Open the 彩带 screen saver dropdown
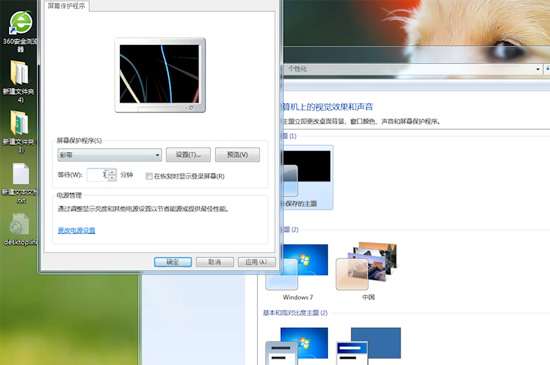 pos(109,155)
